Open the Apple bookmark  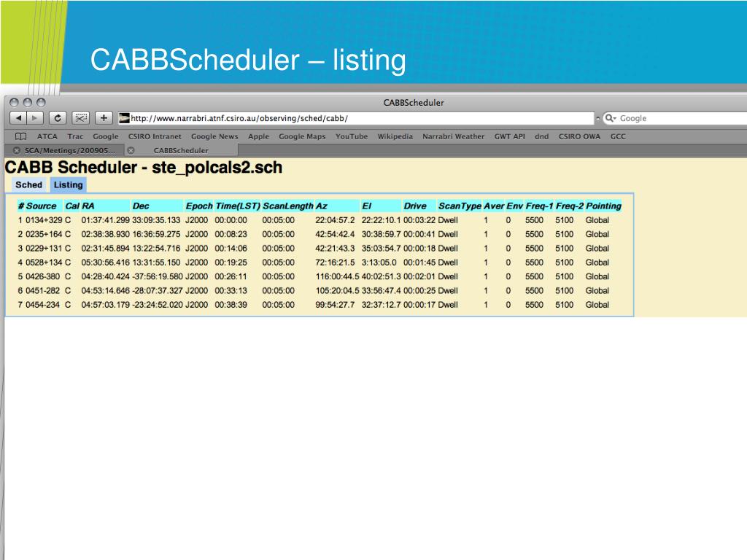(x=258, y=136)
